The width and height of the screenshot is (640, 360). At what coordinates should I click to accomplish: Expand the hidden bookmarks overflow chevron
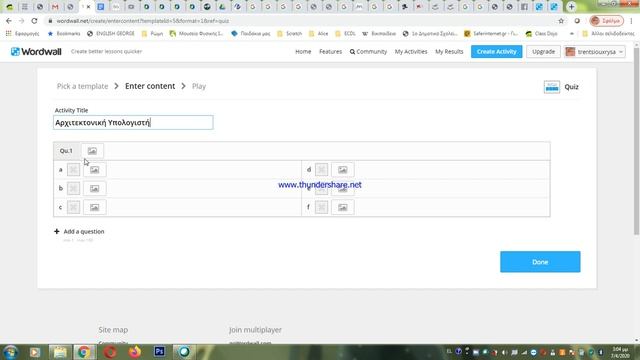tap(571, 33)
